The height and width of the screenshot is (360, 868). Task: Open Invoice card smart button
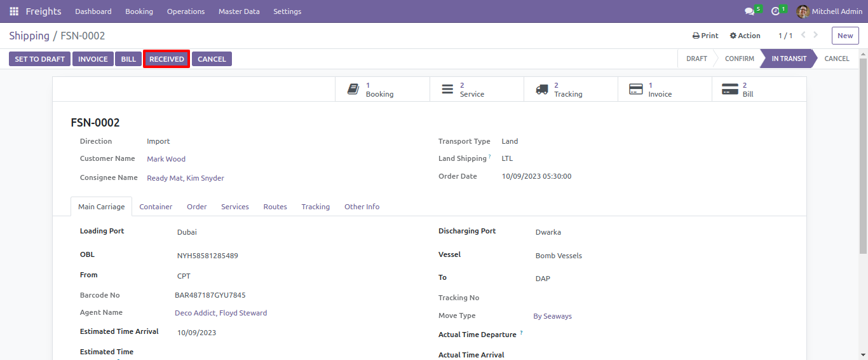click(665, 89)
